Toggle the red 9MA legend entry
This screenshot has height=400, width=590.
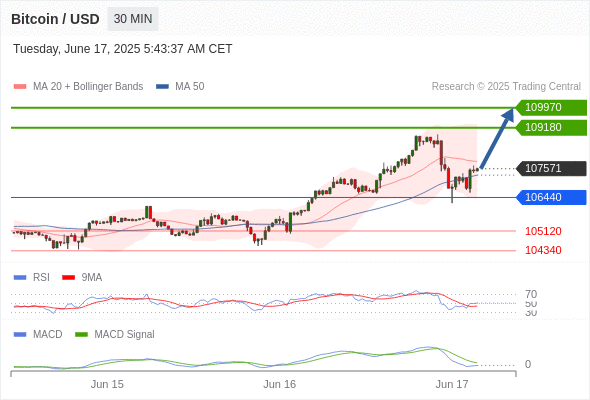82,277
